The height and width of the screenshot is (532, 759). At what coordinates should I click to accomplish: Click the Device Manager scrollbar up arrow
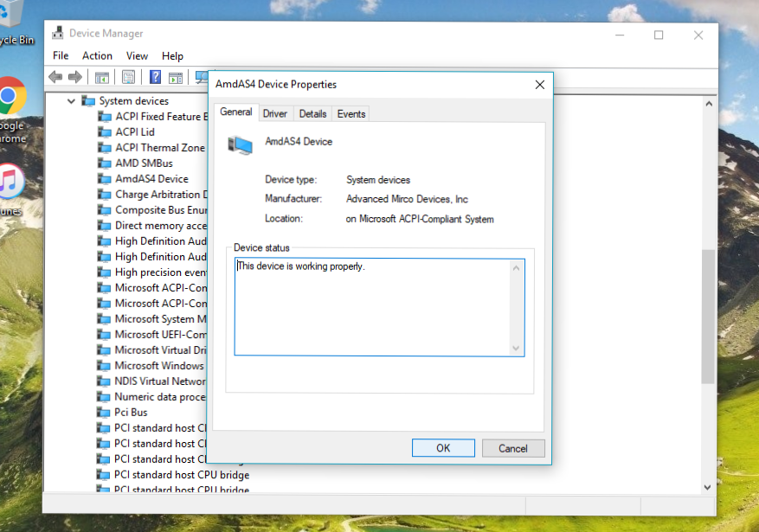tap(709, 104)
